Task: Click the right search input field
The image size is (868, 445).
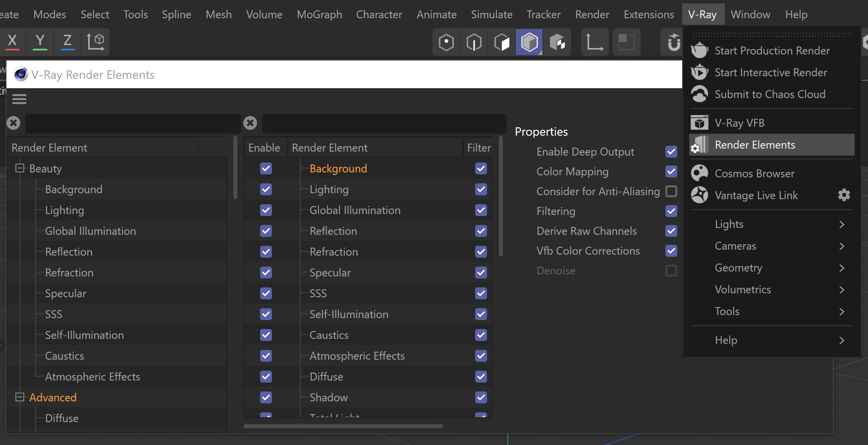Action: point(384,123)
